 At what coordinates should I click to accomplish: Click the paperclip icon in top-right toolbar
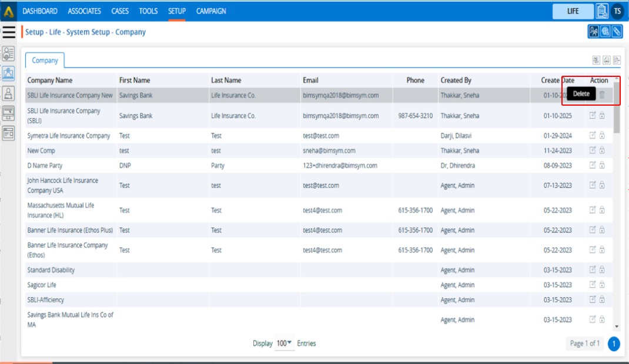[x=617, y=32]
